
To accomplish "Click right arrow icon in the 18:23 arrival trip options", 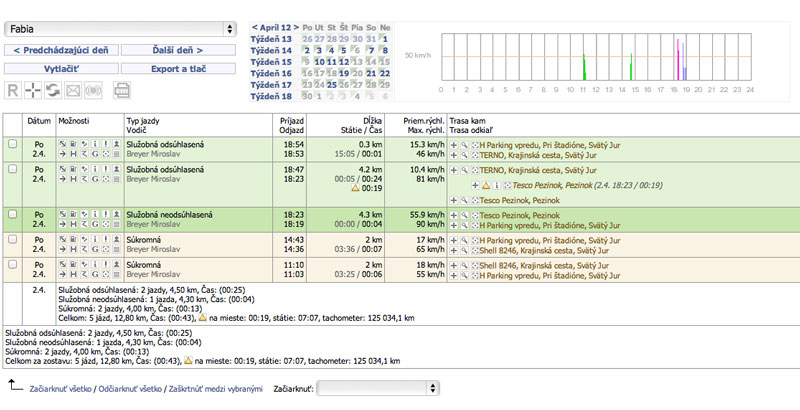I will [x=62, y=224].
